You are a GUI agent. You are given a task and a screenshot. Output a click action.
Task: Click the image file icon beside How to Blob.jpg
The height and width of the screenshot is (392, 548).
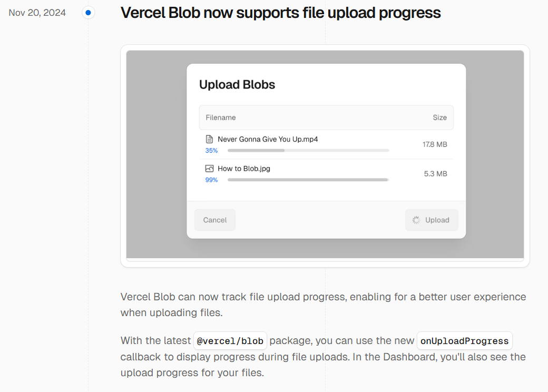[210, 169]
